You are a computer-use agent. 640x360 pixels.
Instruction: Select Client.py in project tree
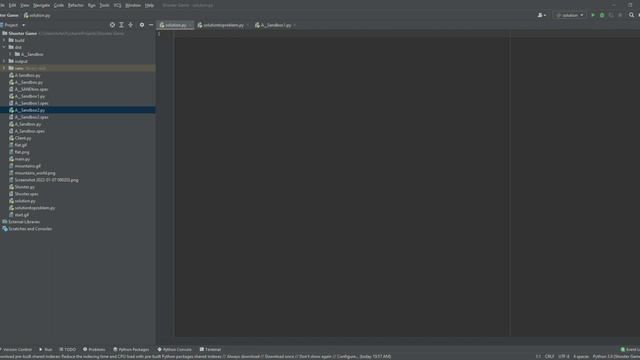[x=23, y=138]
